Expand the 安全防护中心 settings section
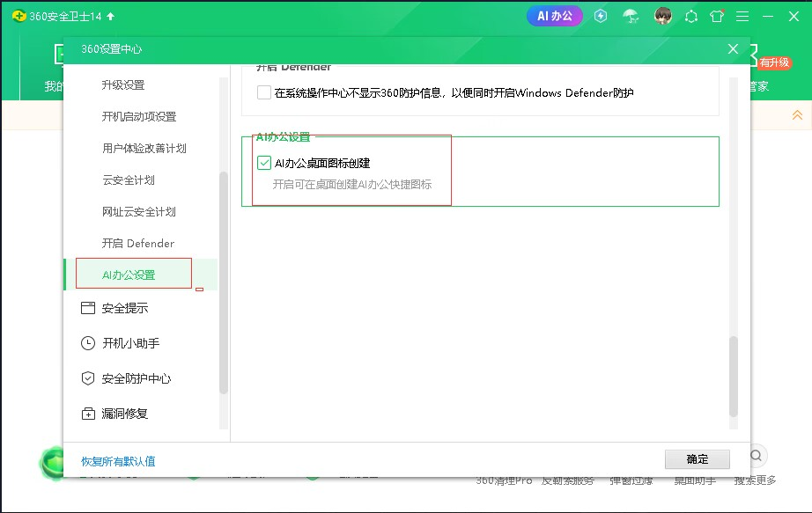Screen dimensions: 812x513 136,378
